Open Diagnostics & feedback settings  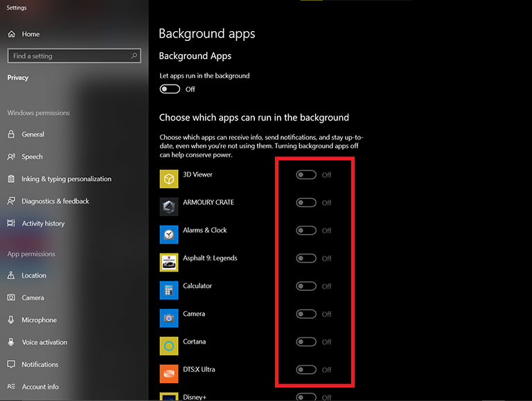pyautogui.click(x=55, y=201)
